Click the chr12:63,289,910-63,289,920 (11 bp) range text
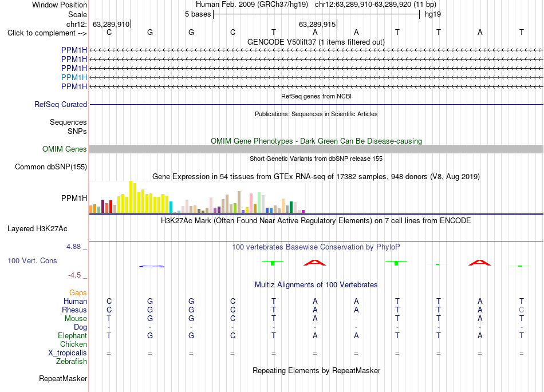Viewport: 544px width, 392px height. (x=376, y=5)
